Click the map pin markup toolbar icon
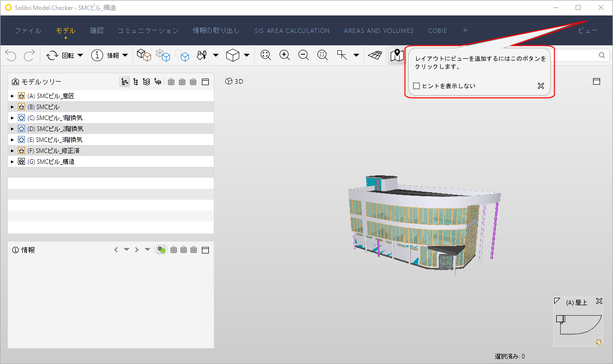This screenshot has height=364, width=613. 397,55
